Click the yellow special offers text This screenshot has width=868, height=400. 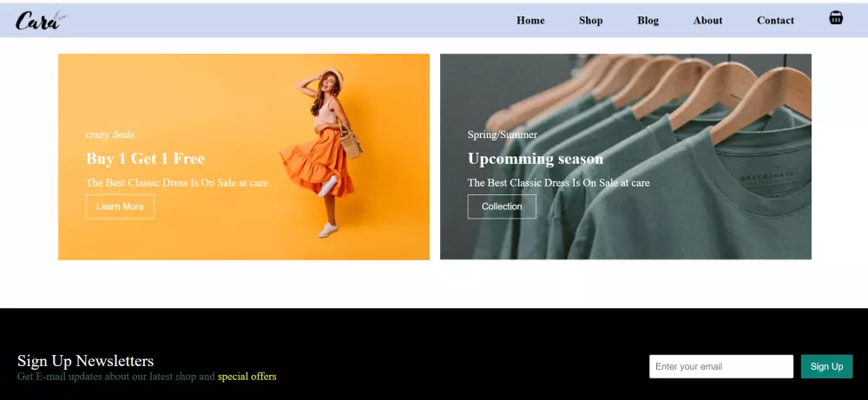click(x=247, y=377)
